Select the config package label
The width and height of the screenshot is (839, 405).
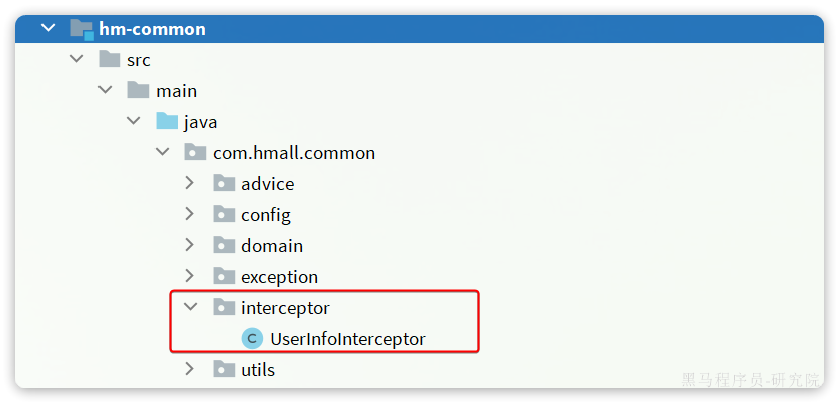pyautogui.click(x=265, y=215)
